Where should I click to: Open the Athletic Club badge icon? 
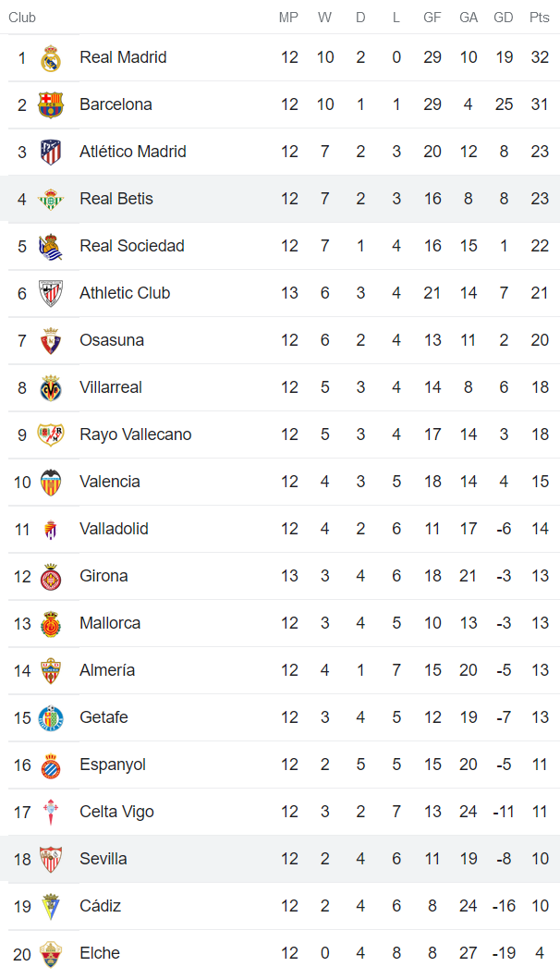click(51, 294)
